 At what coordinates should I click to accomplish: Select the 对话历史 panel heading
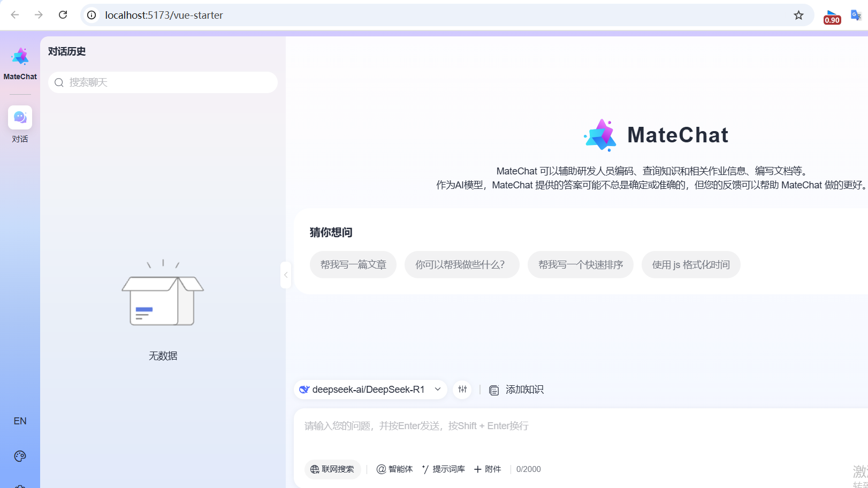(66, 51)
